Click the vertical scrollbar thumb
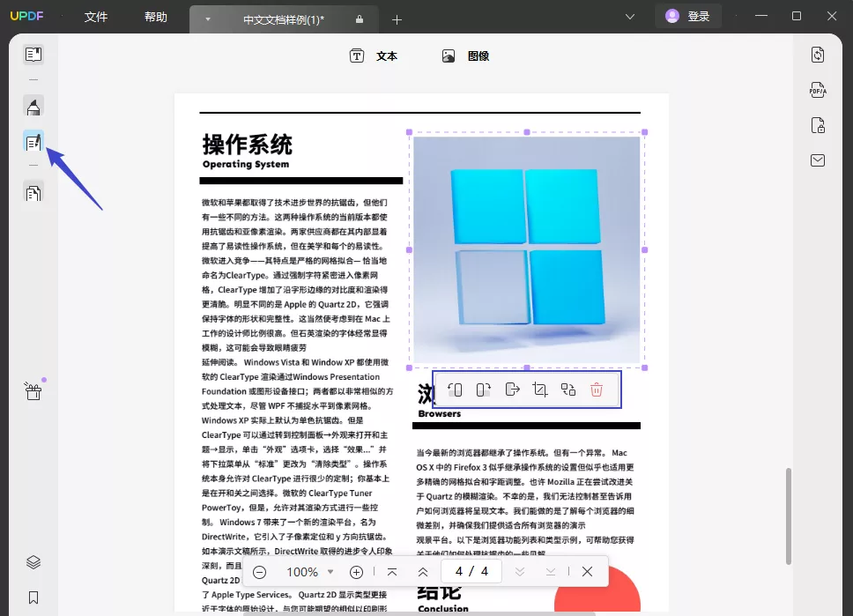This screenshot has height=616, width=853. pos(789,516)
